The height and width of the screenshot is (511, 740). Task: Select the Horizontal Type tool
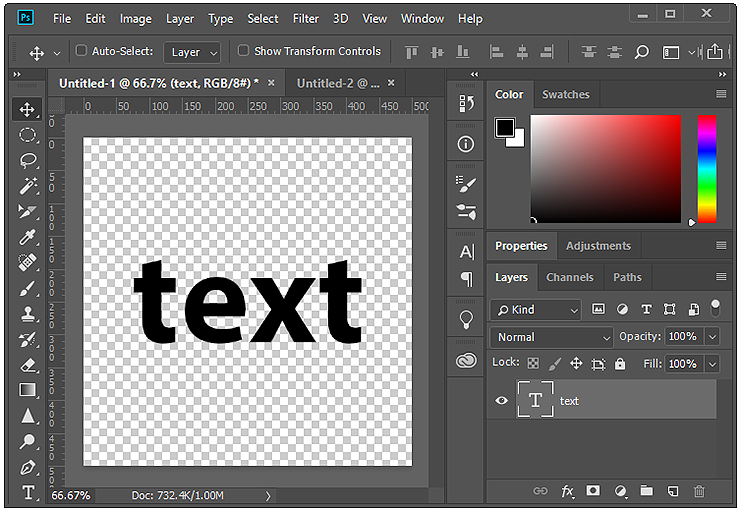[27, 493]
